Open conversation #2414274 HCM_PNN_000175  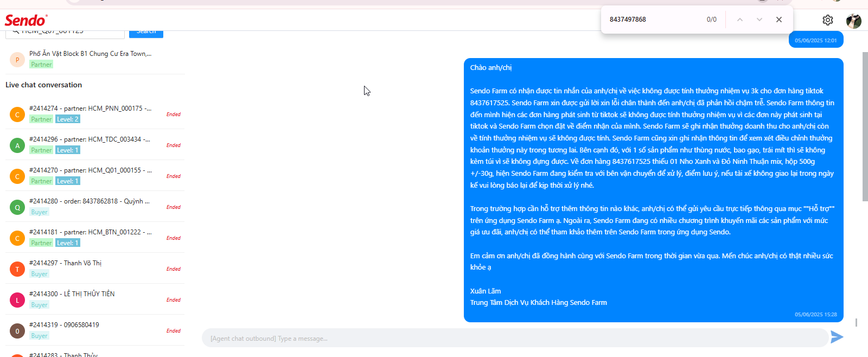coord(95,114)
